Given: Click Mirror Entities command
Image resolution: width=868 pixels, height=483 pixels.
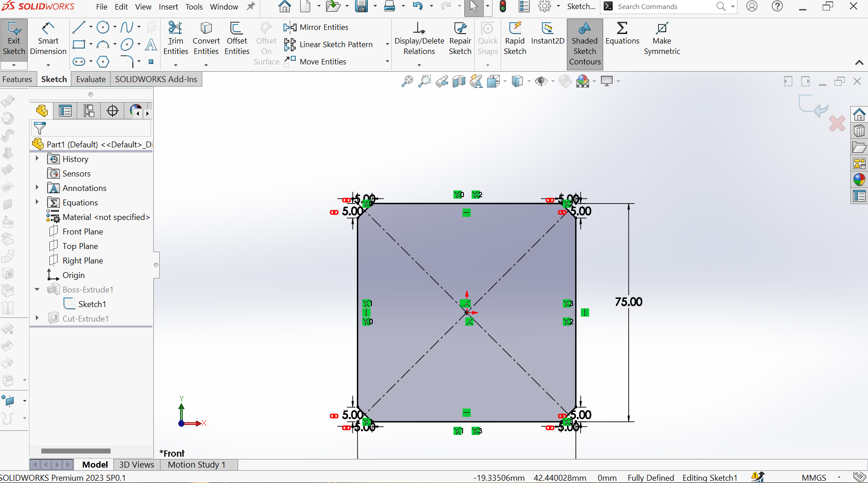Looking at the screenshot, I should tap(316, 27).
